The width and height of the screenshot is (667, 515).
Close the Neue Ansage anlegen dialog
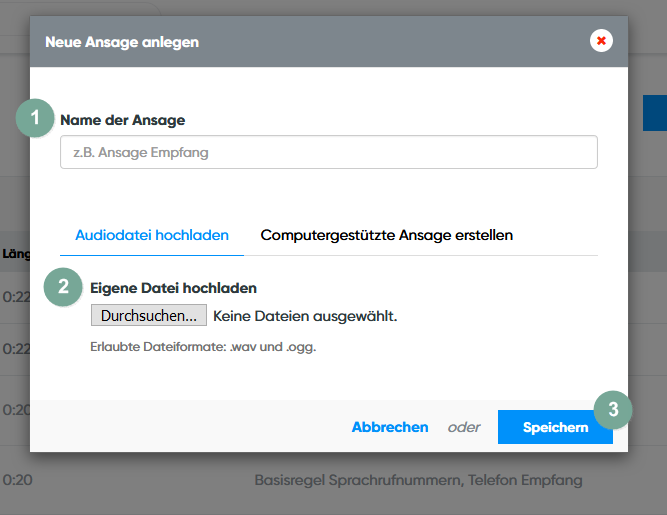tap(601, 41)
